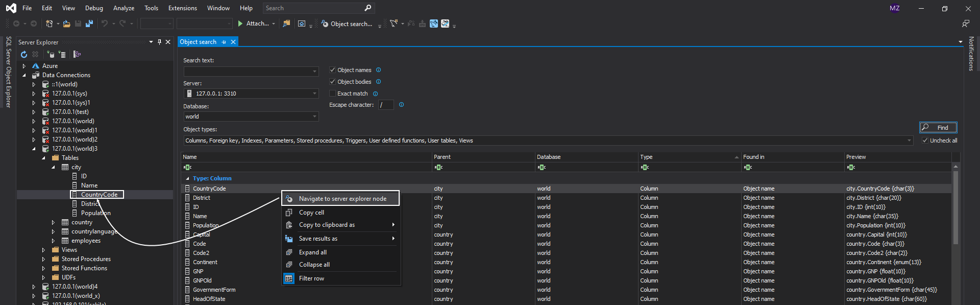The height and width of the screenshot is (305, 980).
Task: Open the Extensions menu
Action: pyautogui.click(x=182, y=8)
